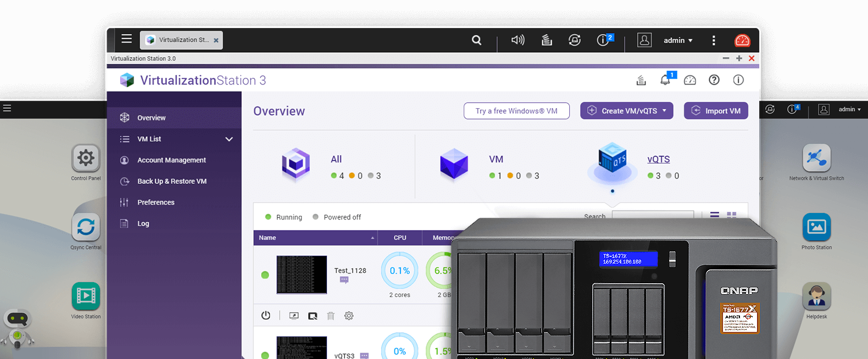Open the help question mark icon
Viewport: 868px width, 359px height.
click(x=714, y=80)
